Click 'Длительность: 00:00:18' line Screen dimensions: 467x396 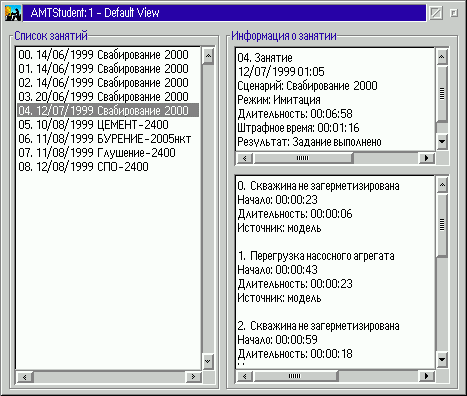pos(295,354)
